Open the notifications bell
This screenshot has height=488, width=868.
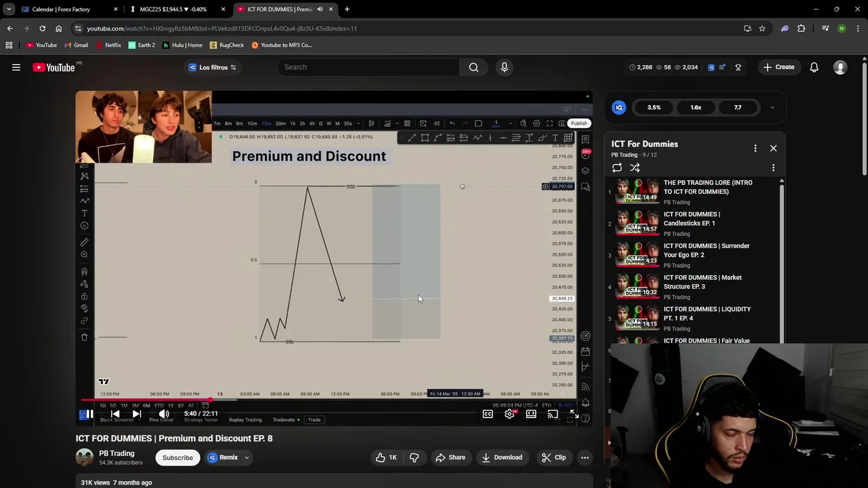click(814, 67)
